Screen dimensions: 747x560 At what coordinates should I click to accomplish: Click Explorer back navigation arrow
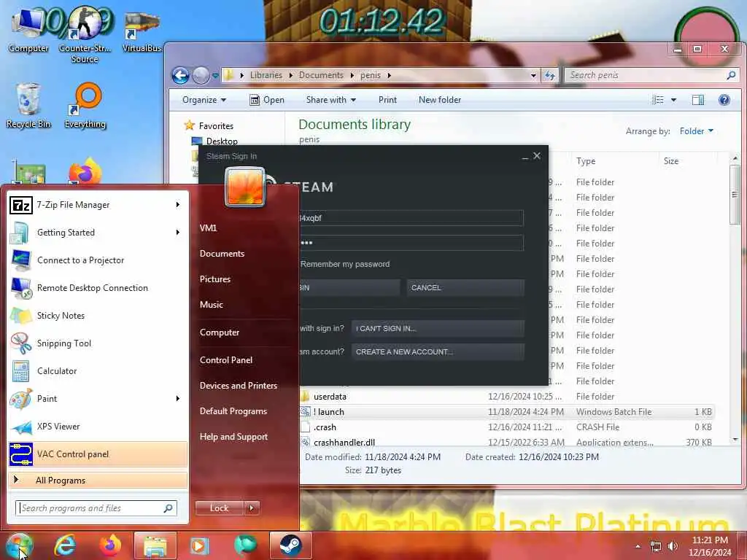(181, 75)
